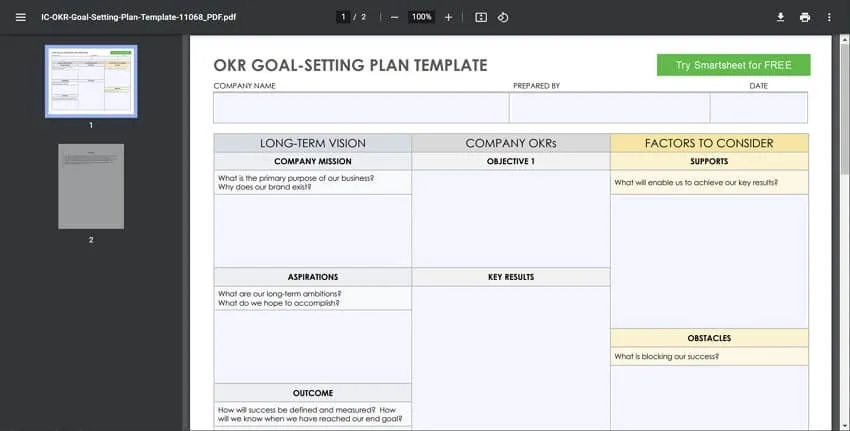The image size is (850, 431).
Task: Click Try Smartsheet for FREE button
Action: [733, 65]
